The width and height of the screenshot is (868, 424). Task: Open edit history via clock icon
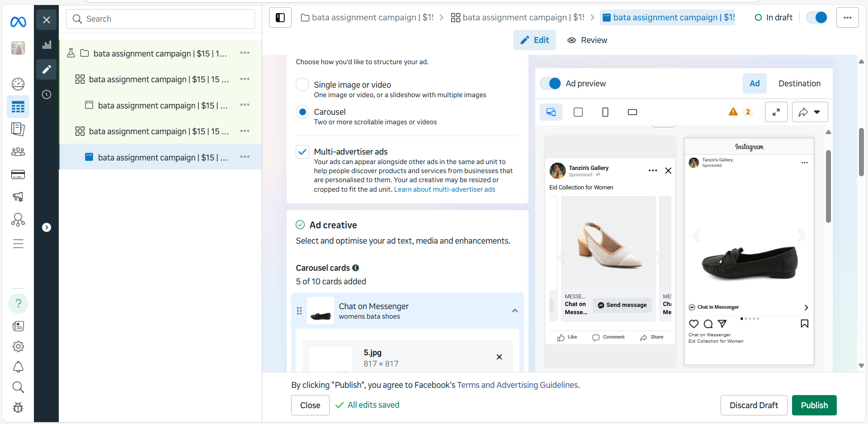46,94
